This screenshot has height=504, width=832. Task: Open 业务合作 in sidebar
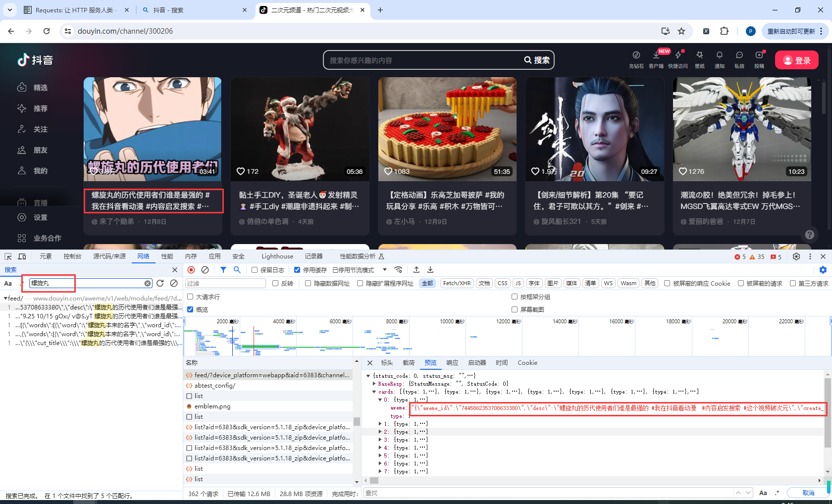[39, 238]
